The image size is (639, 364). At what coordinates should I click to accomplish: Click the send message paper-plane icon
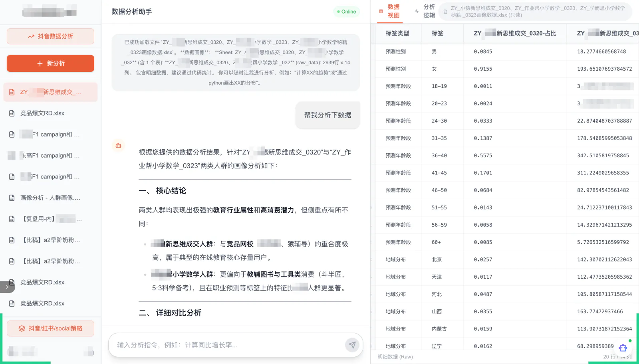[x=352, y=345]
